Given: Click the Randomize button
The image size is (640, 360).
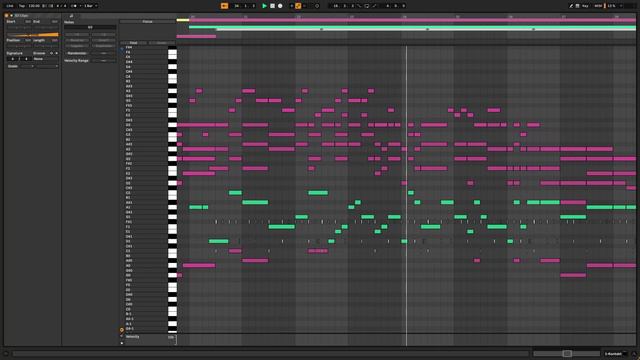Looking at the screenshot, I should tap(77, 53).
